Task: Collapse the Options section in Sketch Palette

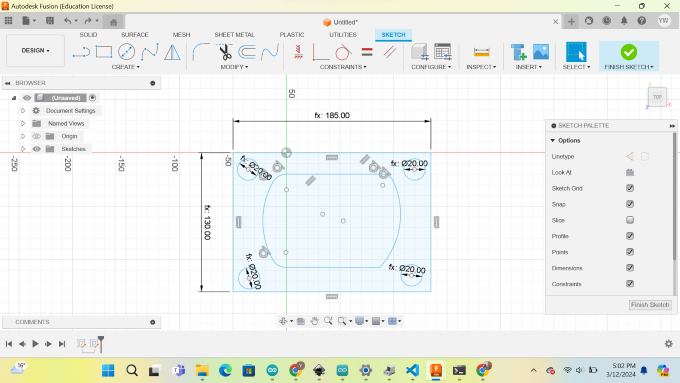Action: (552, 141)
